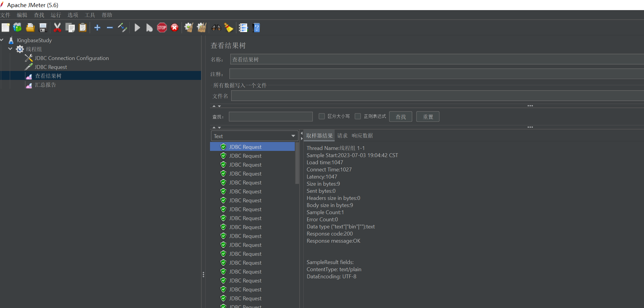Click the Load time:1047 line
The width and height of the screenshot is (644, 308).
click(x=325, y=162)
